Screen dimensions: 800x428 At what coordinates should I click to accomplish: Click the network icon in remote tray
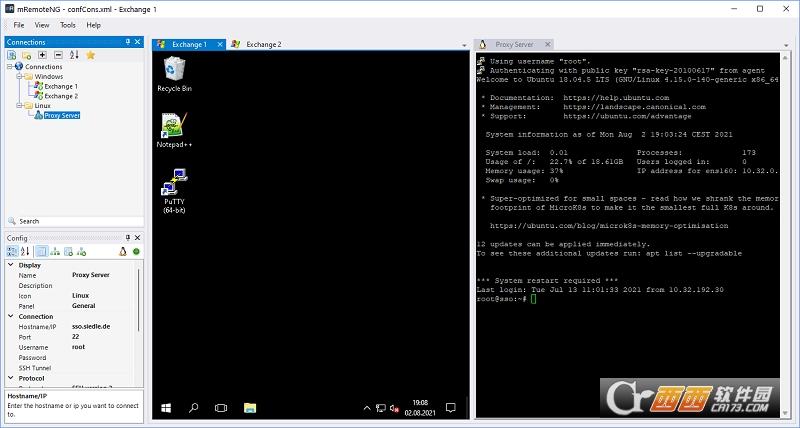click(381, 408)
